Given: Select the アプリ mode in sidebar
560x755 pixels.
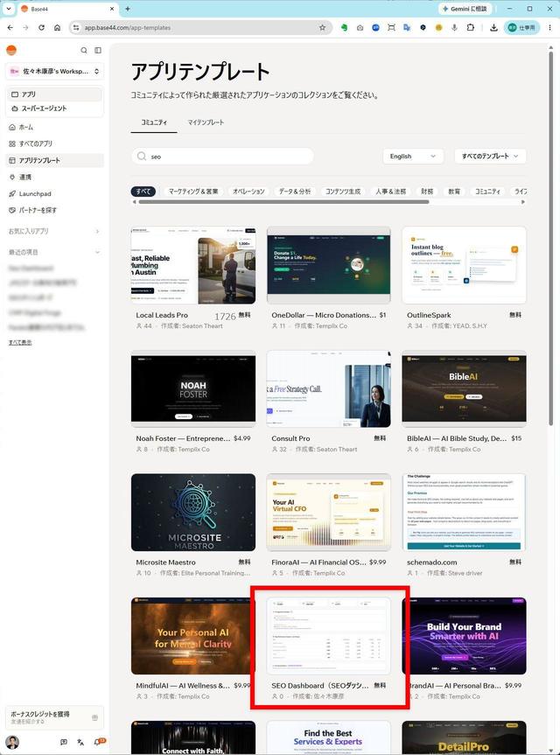Looking at the screenshot, I should click(54, 94).
